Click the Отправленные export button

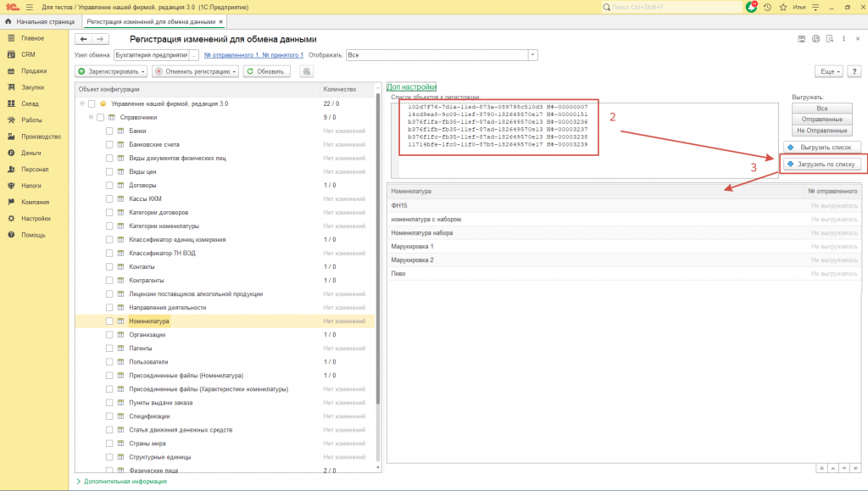coord(822,120)
